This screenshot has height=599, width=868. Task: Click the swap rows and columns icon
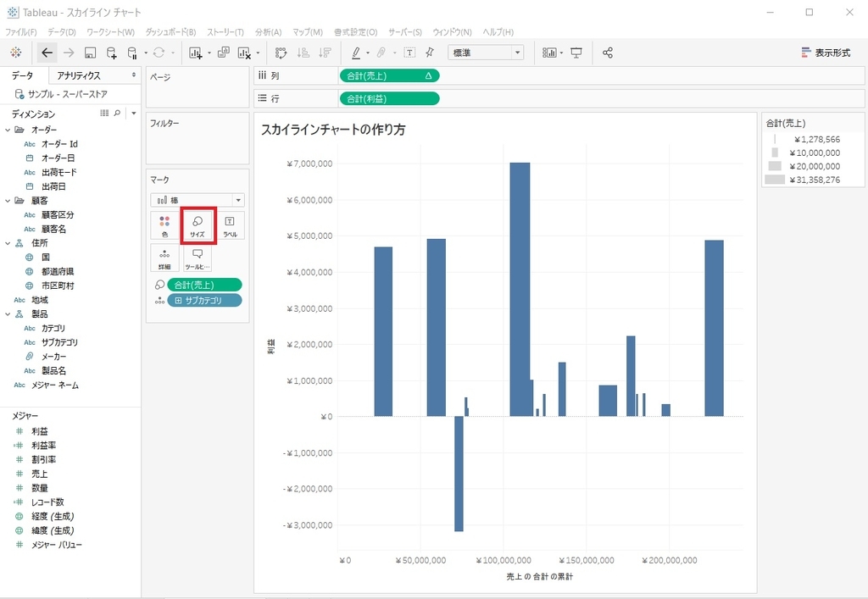pyautogui.click(x=281, y=53)
